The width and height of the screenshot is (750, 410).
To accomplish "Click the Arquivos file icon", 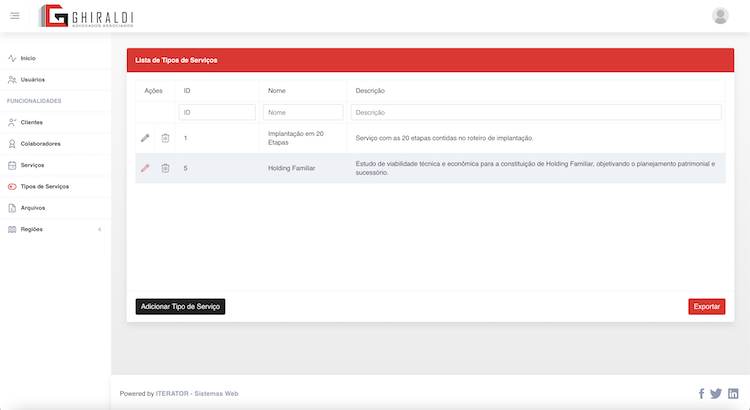I will (12, 208).
